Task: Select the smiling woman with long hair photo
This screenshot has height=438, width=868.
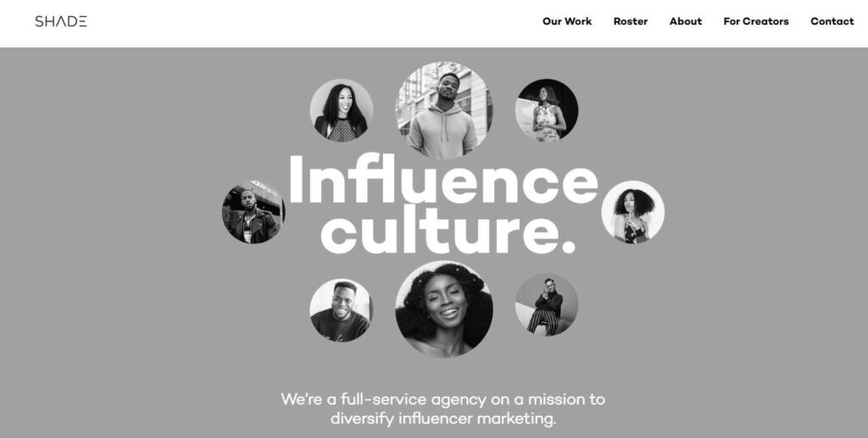Action: [x=341, y=110]
